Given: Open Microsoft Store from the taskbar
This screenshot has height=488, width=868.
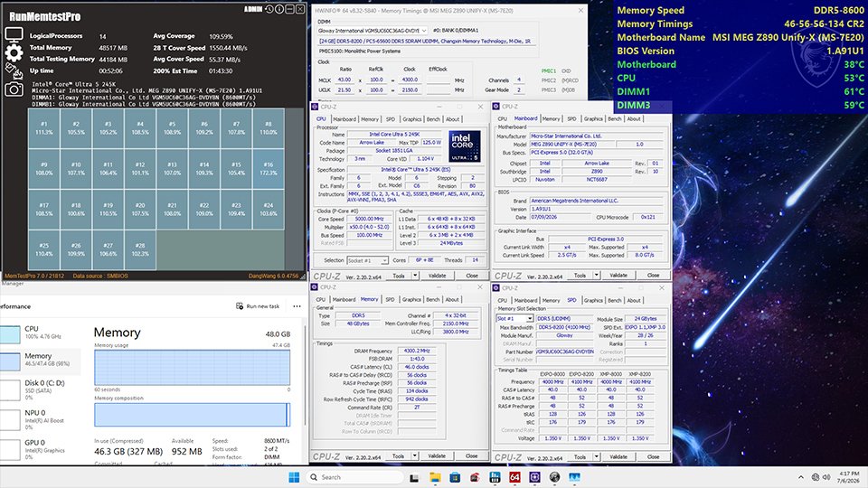Looking at the screenshot, I should point(455,477).
